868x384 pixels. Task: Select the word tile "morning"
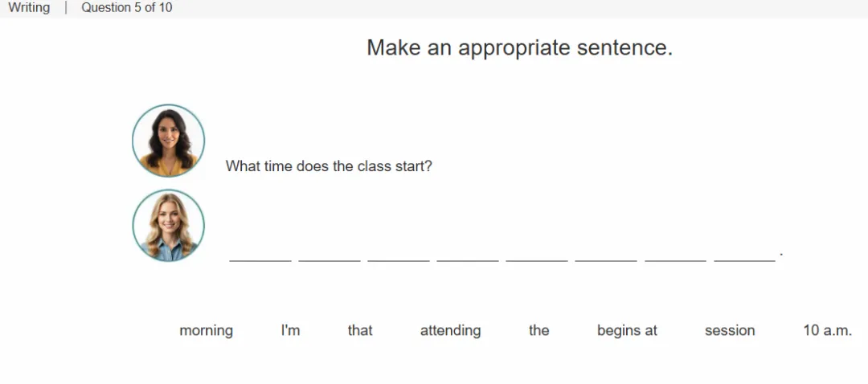206,330
